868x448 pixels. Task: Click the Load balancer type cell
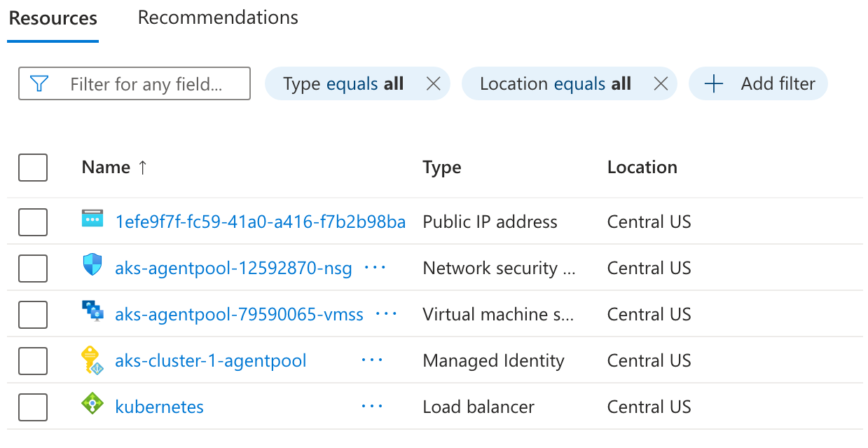click(x=478, y=407)
